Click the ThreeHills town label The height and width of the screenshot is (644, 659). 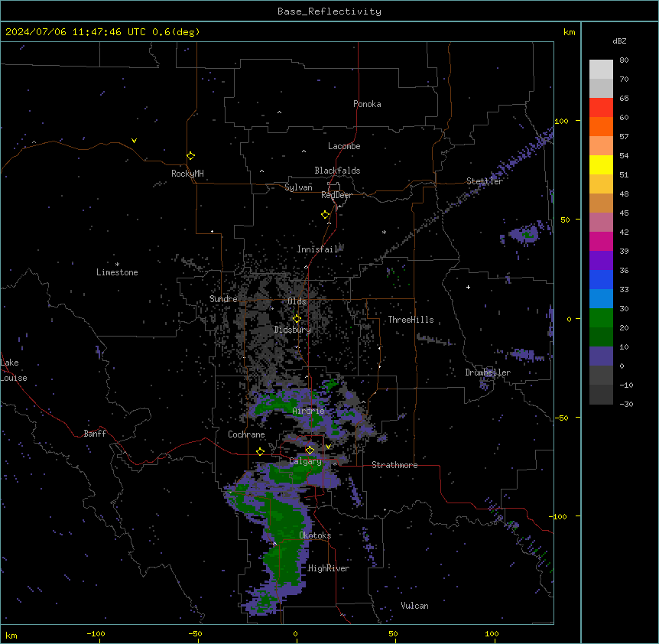coord(411,320)
